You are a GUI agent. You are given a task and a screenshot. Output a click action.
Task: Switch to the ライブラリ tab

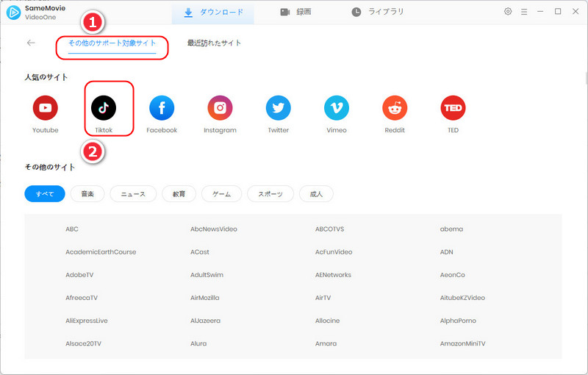[377, 12]
